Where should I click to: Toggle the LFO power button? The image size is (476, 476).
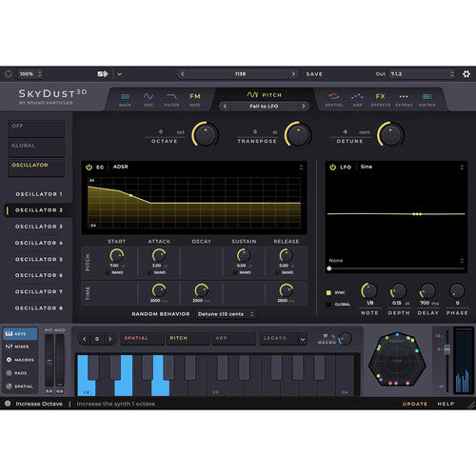[332, 167]
